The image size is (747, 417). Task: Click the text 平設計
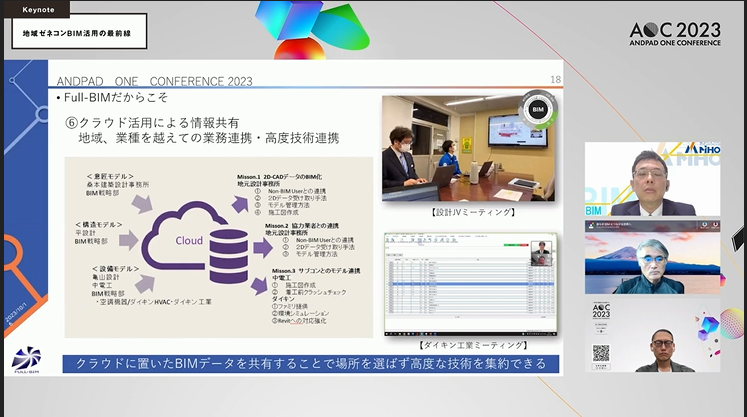coord(85,233)
